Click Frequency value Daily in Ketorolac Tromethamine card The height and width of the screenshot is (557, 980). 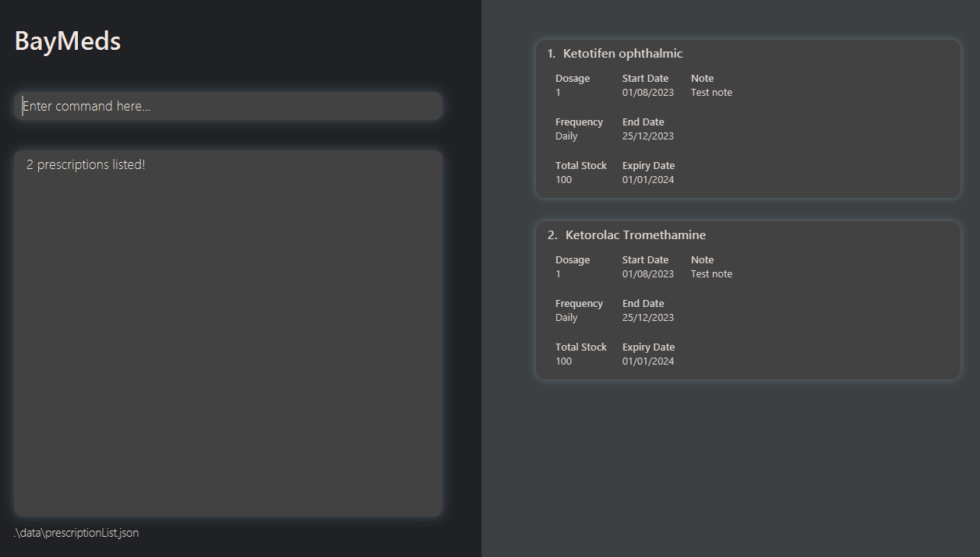click(566, 318)
